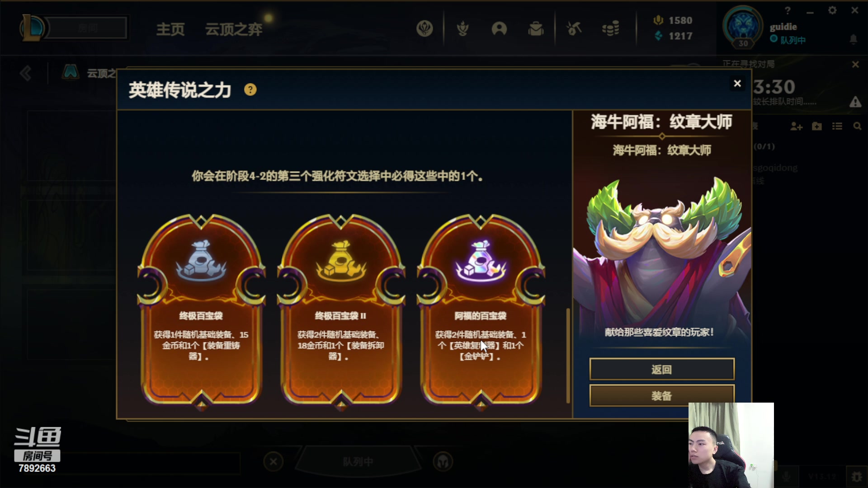The image size is (868, 488).
Task: Select the 终极百宝袋 augment card
Action: 201,310
